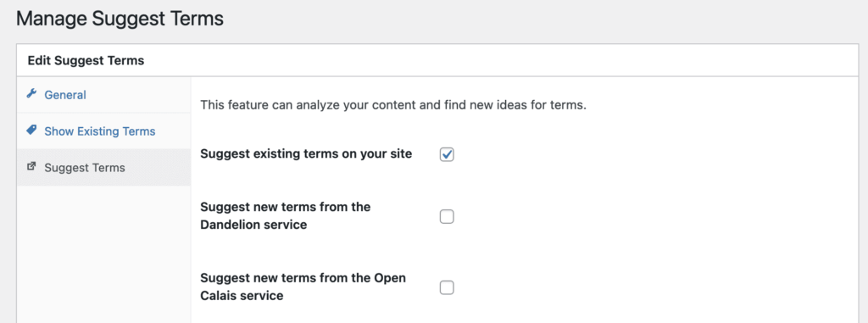868x323 pixels.
Task: Click the Manage Suggest Terms page heading
Action: tap(120, 19)
